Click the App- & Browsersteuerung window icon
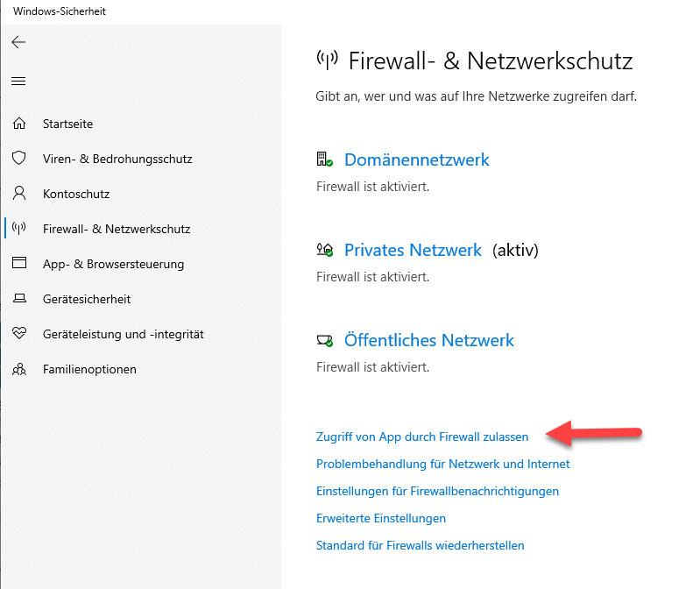 click(19, 264)
